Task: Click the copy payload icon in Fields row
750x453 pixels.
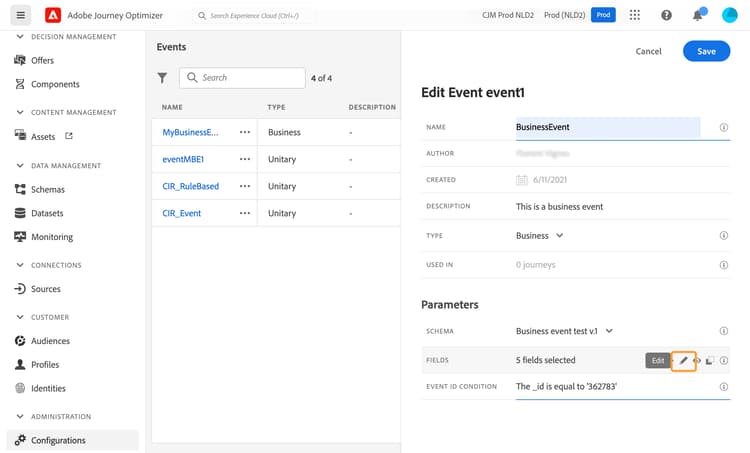Action: 710,361
